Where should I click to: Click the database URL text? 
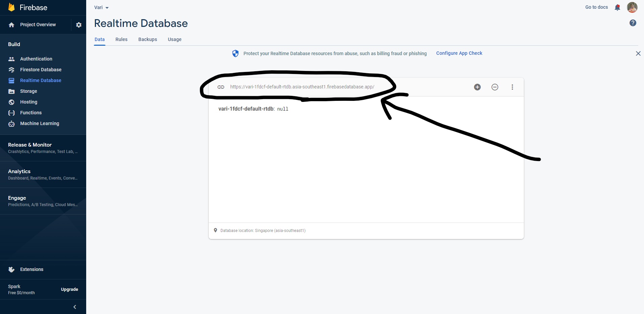click(302, 87)
